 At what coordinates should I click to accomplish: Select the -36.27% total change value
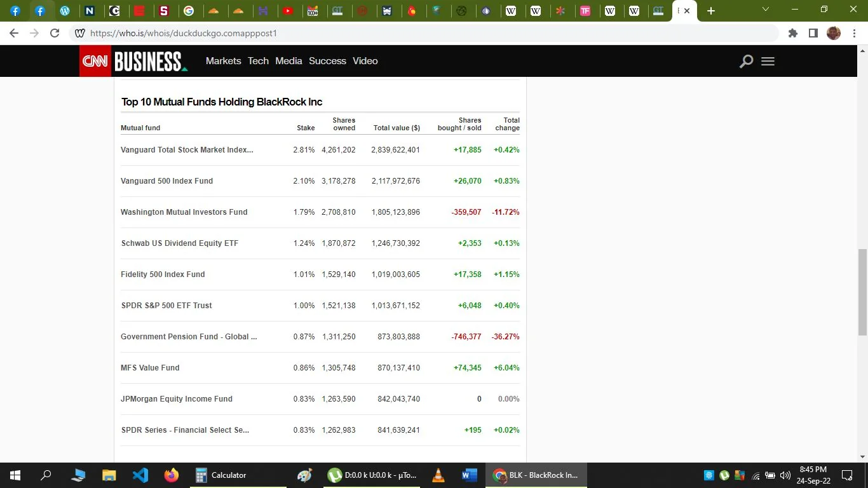tap(506, 337)
